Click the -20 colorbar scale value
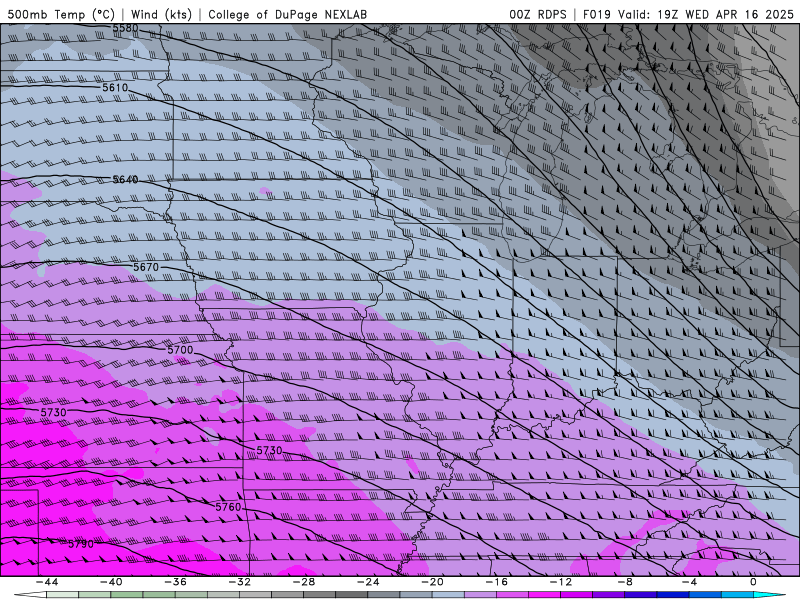Screen dimensions: 800x600 click(x=432, y=582)
